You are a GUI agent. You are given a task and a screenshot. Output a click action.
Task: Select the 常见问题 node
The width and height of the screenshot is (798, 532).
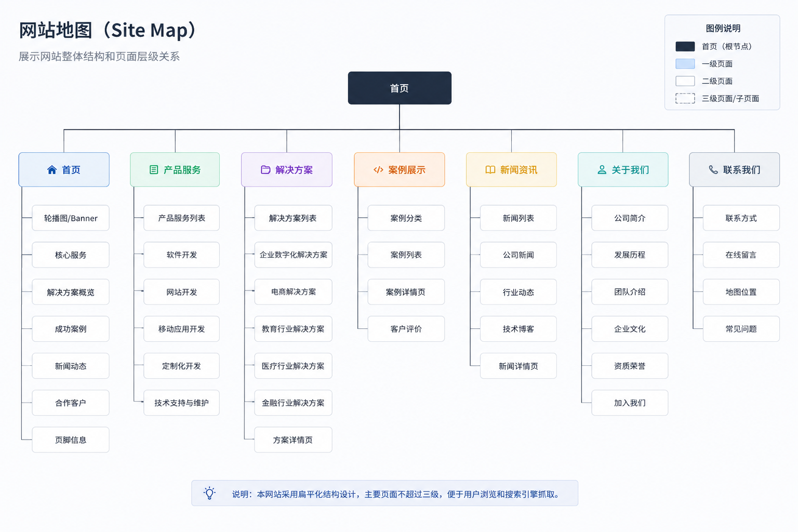click(x=741, y=329)
